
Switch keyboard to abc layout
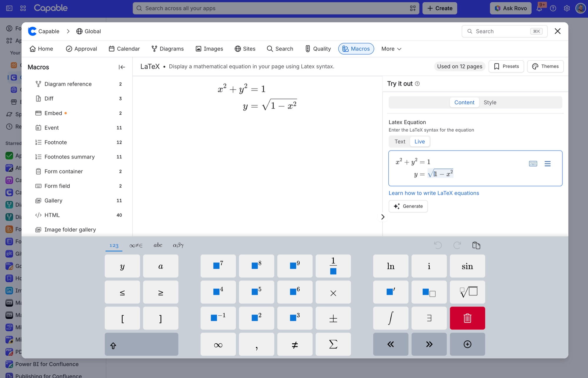coord(158,245)
